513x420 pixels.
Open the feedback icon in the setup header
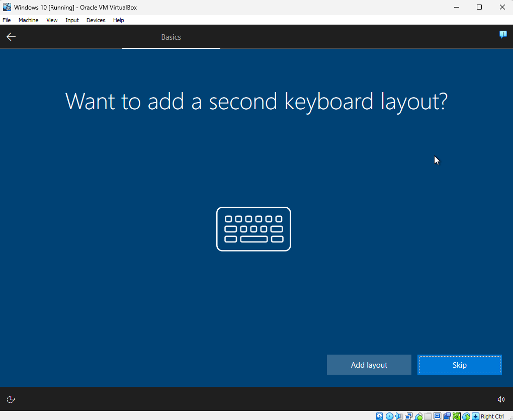pos(503,34)
